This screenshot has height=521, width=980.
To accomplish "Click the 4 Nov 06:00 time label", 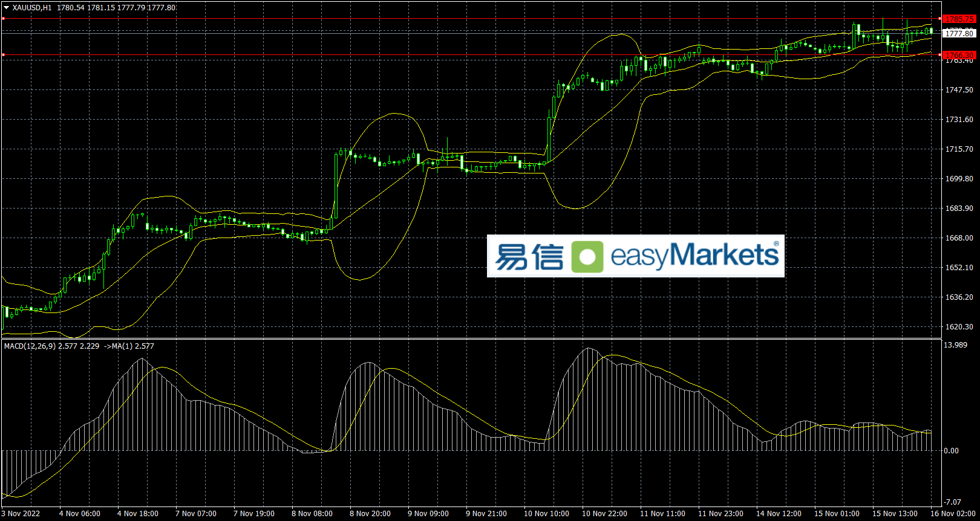I will [80, 514].
